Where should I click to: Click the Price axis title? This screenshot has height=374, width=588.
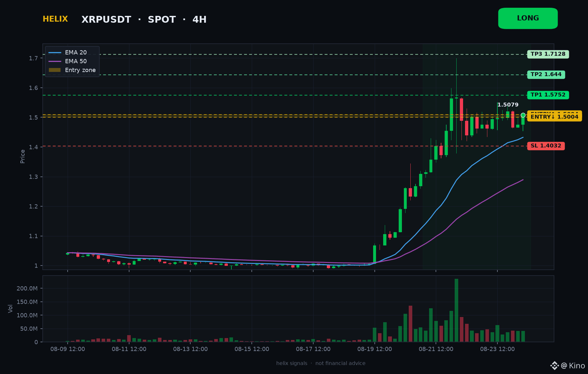pos(23,156)
